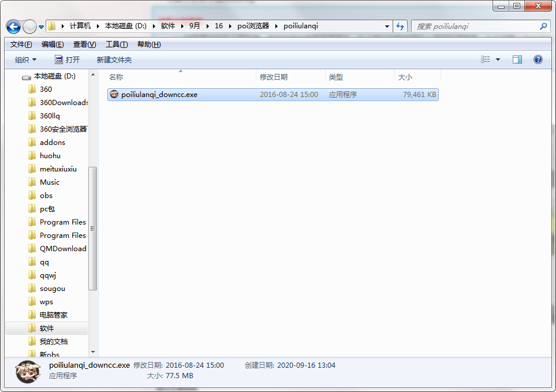Click the sidebar scroll up arrow
The width and height of the screenshot is (556, 392).
(x=93, y=75)
